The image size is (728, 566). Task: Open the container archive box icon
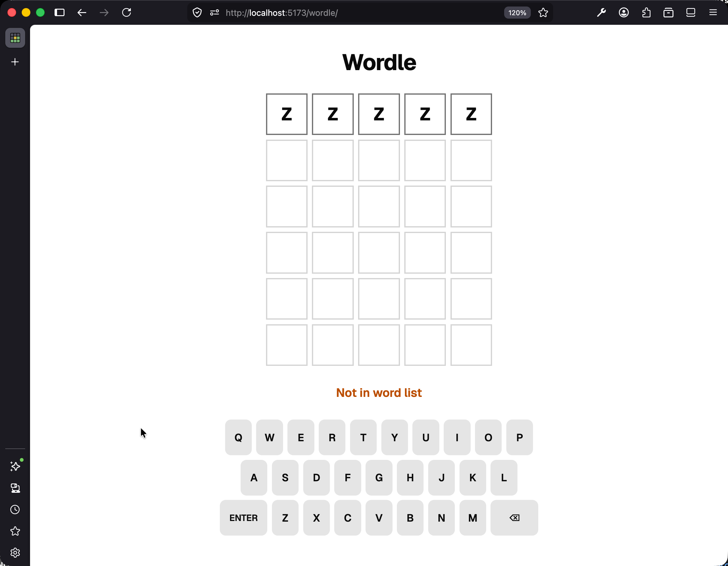[668, 13]
